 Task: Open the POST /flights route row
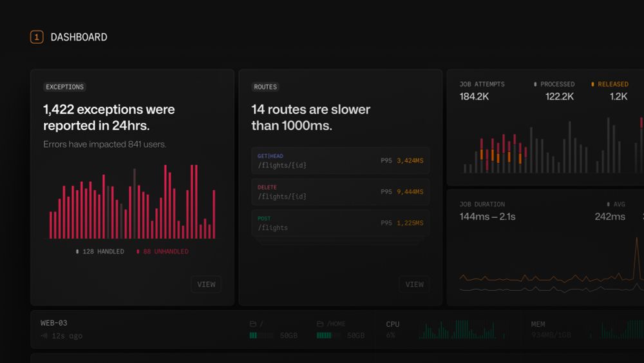(341, 223)
